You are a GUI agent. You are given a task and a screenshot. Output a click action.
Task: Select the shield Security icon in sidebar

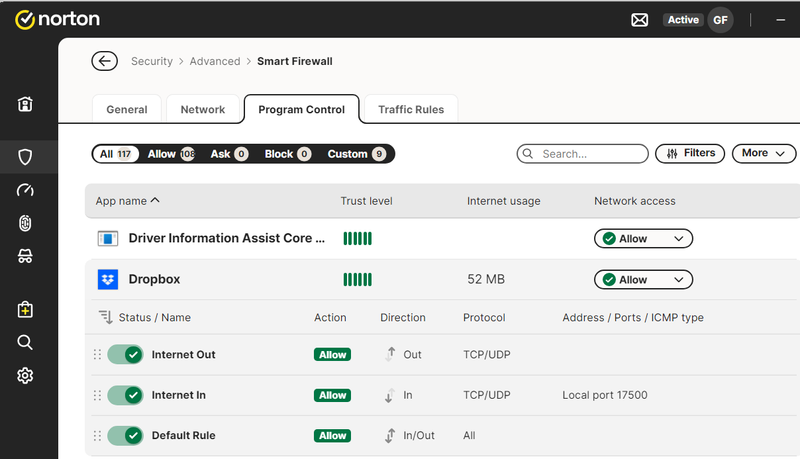(x=26, y=157)
